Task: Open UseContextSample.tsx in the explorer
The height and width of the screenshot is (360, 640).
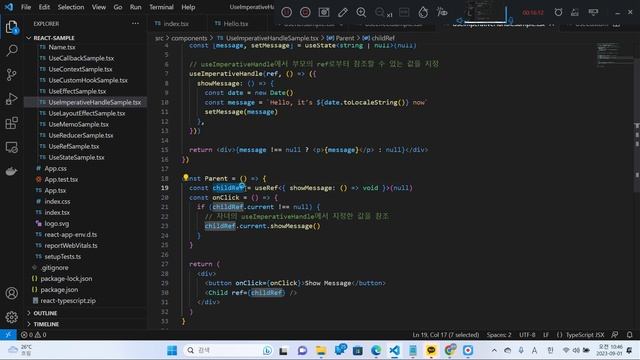Action: [80, 69]
